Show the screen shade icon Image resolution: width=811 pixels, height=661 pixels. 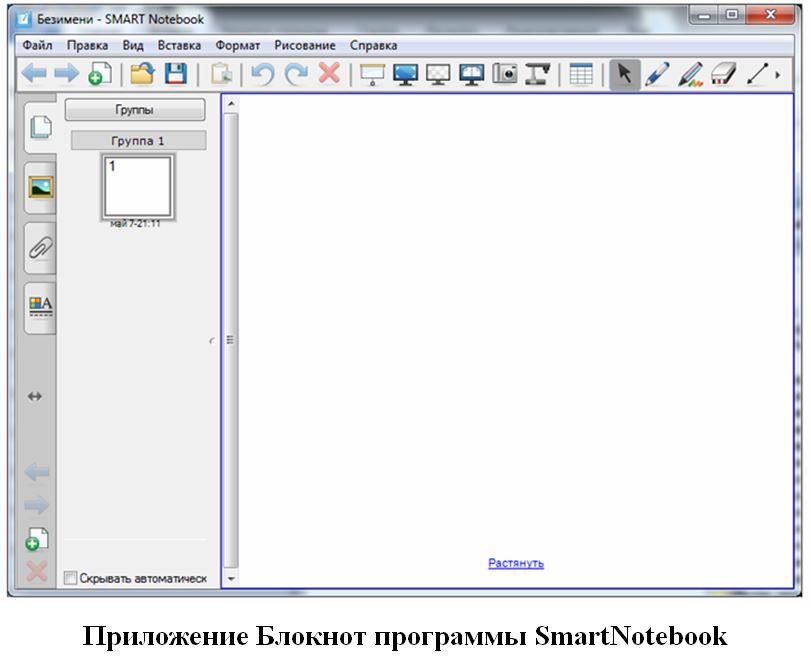pos(372,74)
